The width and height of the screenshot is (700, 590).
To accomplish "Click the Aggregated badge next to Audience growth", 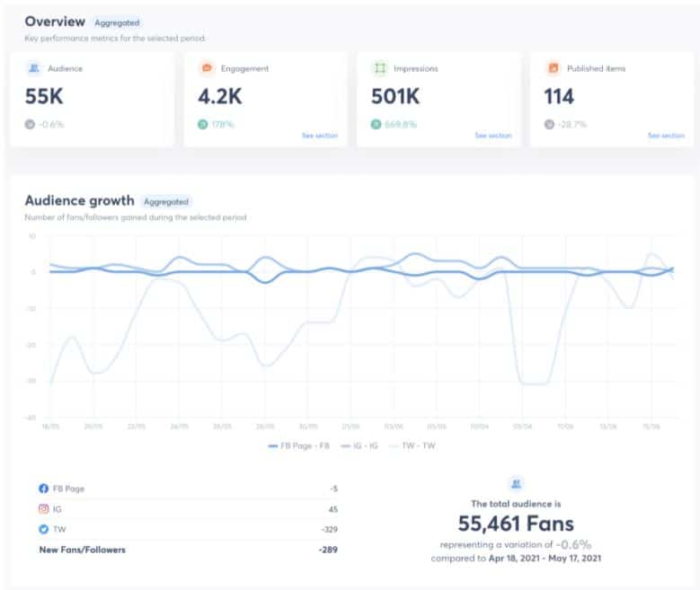I will [x=166, y=202].
